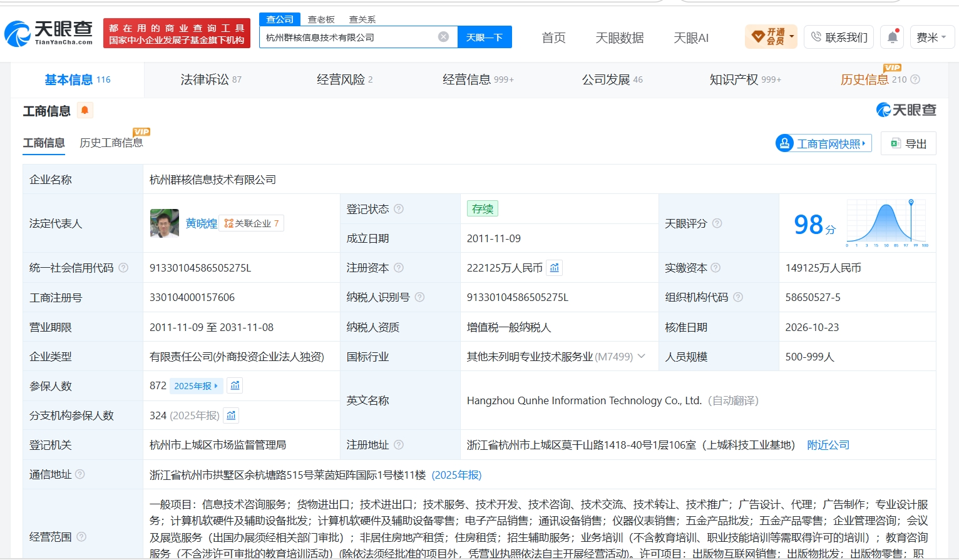The width and height of the screenshot is (959, 560).
Task: Click help icon beside 统一社会信用代码
Action: [x=123, y=268]
